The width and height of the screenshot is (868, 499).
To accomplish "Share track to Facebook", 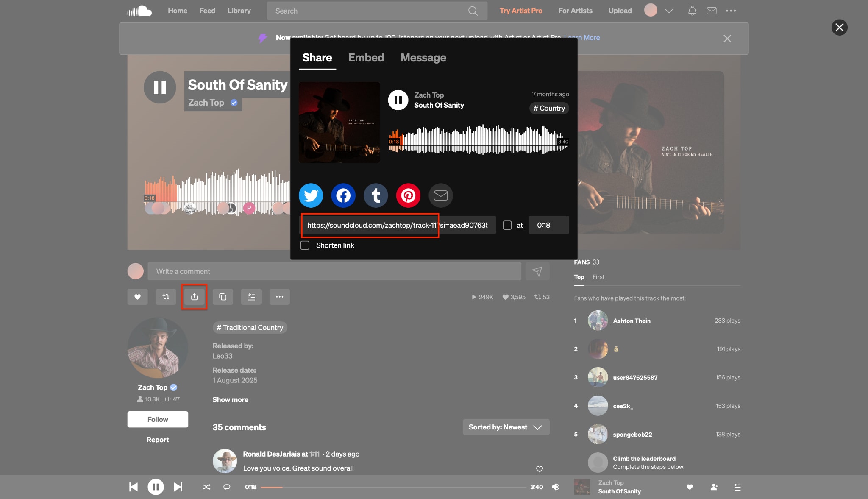I will pos(343,195).
